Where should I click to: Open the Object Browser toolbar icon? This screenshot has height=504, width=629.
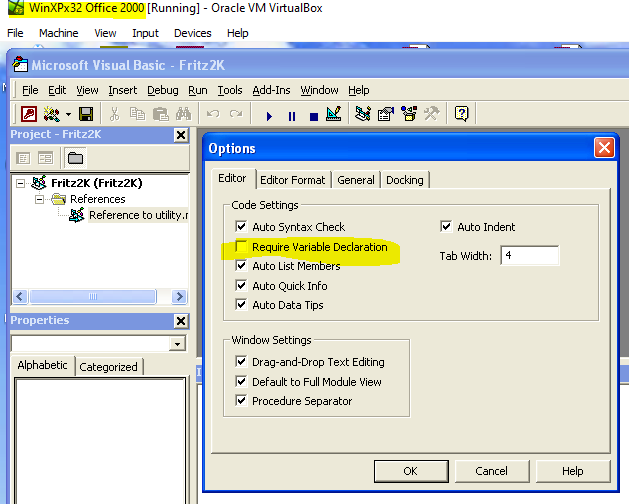pyautogui.click(x=409, y=114)
